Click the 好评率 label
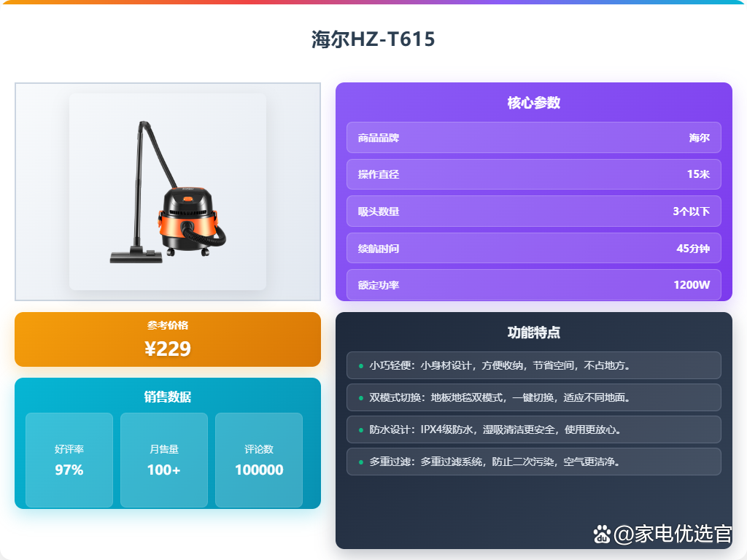This screenshot has height=560, width=747. click(69, 449)
